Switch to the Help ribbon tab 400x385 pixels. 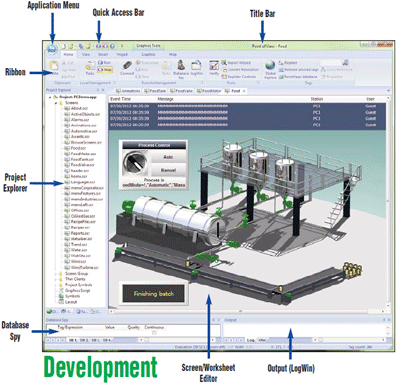tap(173, 54)
